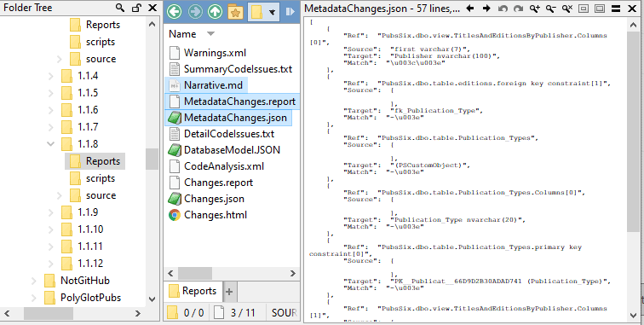The image size is (644, 325).
Task: Select scripts folder under 1.1.8
Action: [92, 178]
